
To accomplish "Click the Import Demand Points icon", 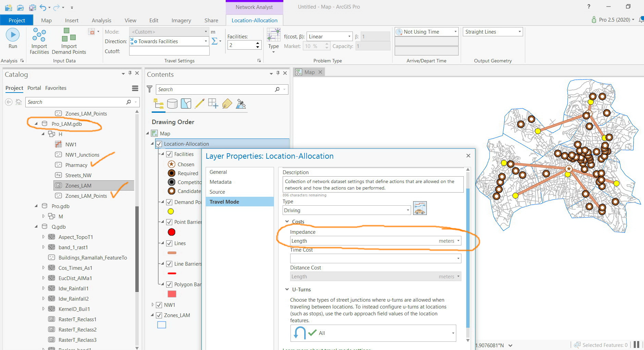I will (69, 35).
